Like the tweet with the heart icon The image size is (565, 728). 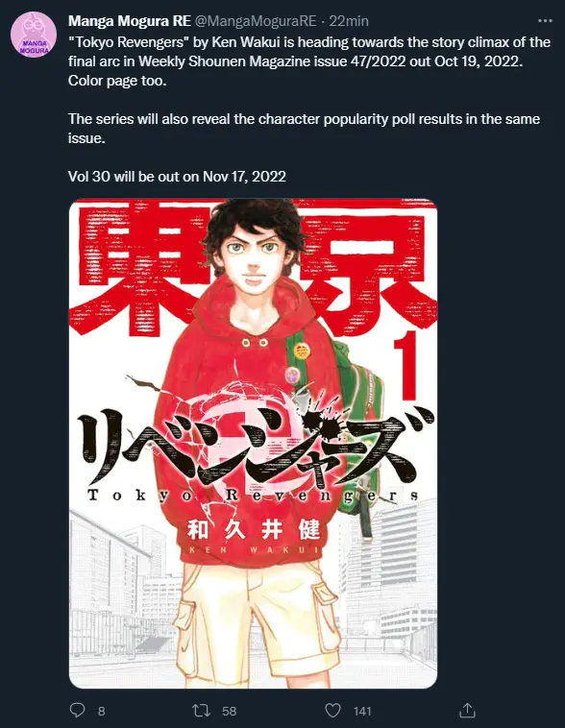[332, 711]
